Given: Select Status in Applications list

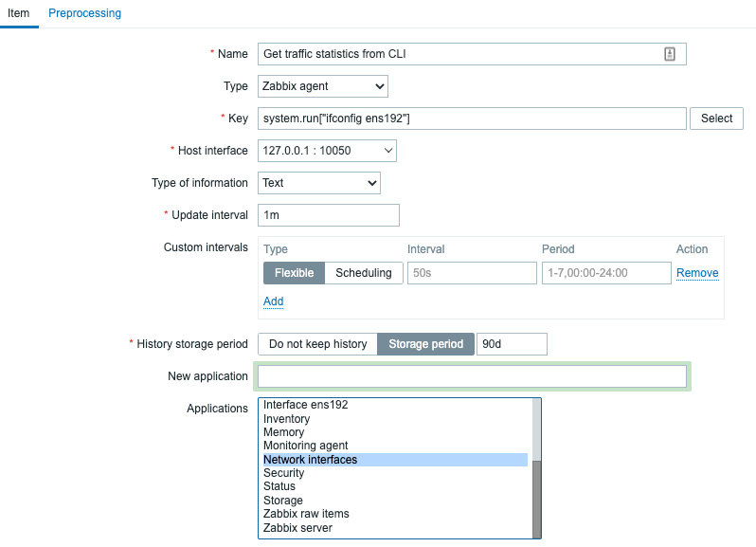Looking at the screenshot, I should (395, 486).
